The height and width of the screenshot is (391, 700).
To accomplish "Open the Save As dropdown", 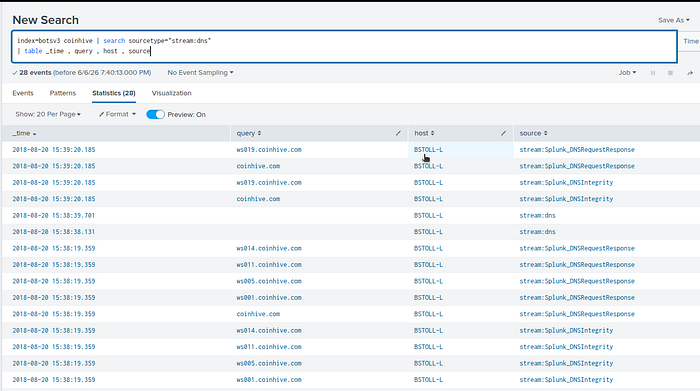I will point(674,20).
